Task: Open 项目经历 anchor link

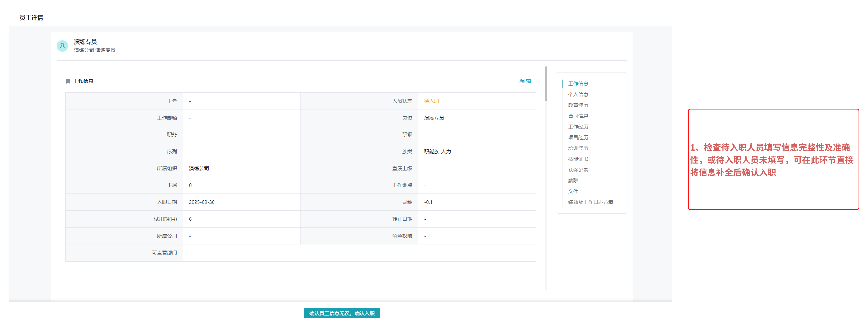Action: (x=578, y=137)
